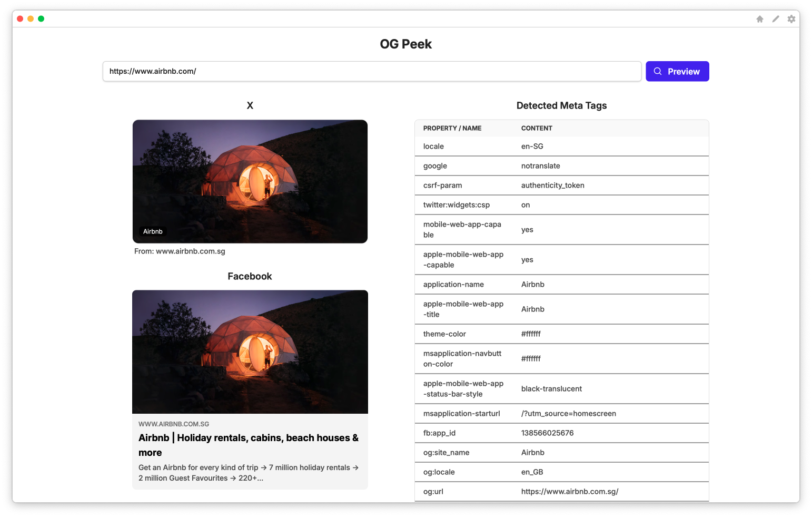
Task: Click the Facebook section heading
Action: coord(250,276)
